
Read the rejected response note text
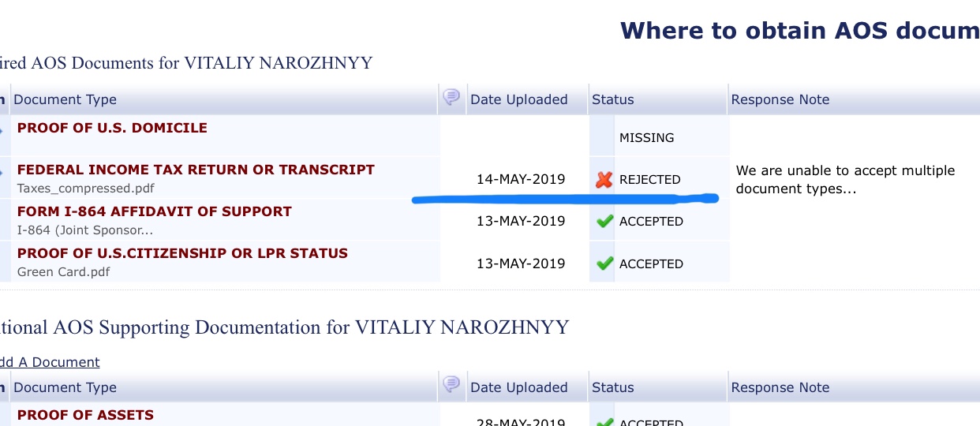click(x=845, y=180)
